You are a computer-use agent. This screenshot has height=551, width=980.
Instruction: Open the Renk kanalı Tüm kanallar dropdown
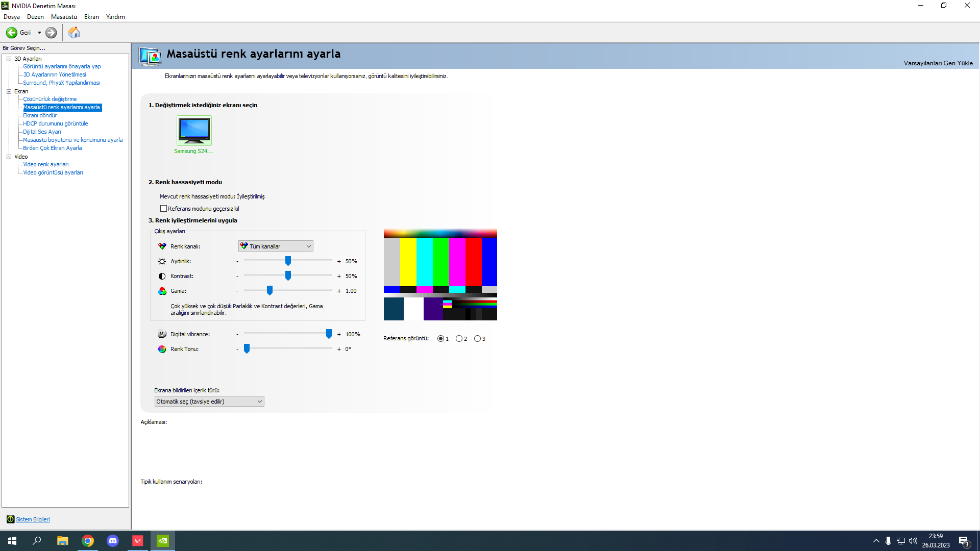[276, 246]
